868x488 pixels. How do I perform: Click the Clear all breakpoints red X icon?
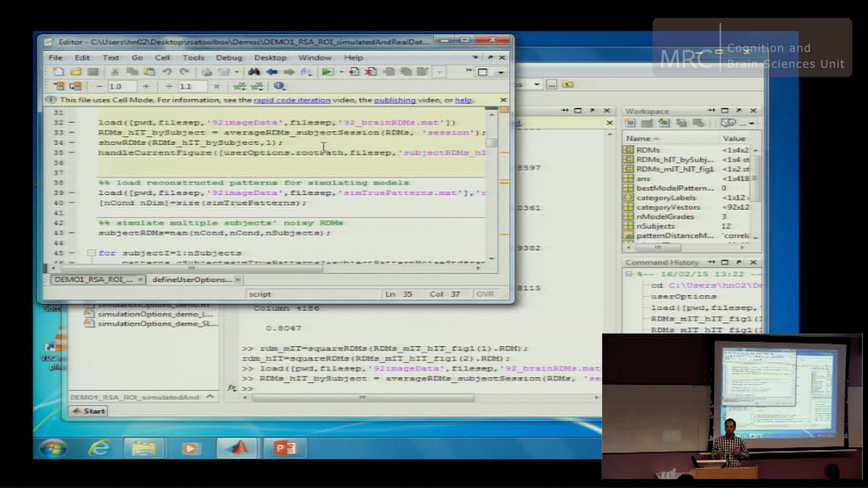(371, 72)
